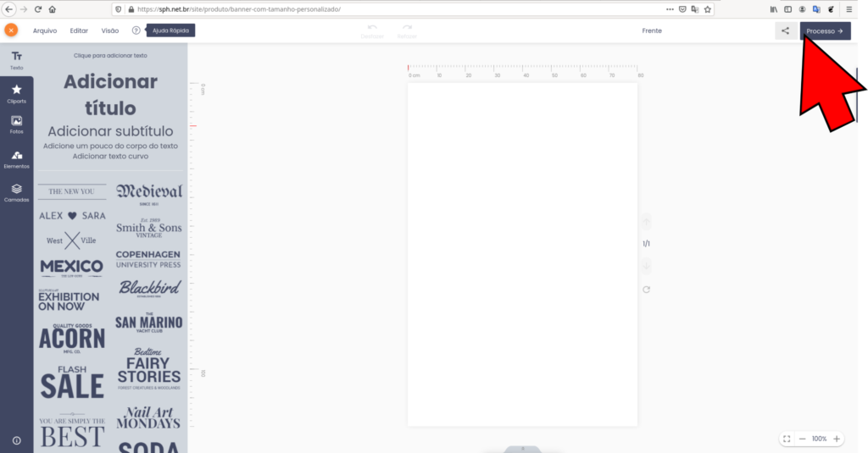Screen dimensions: 868x453
Task: Select the Cliparts sidebar tool
Action: (x=16, y=93)
